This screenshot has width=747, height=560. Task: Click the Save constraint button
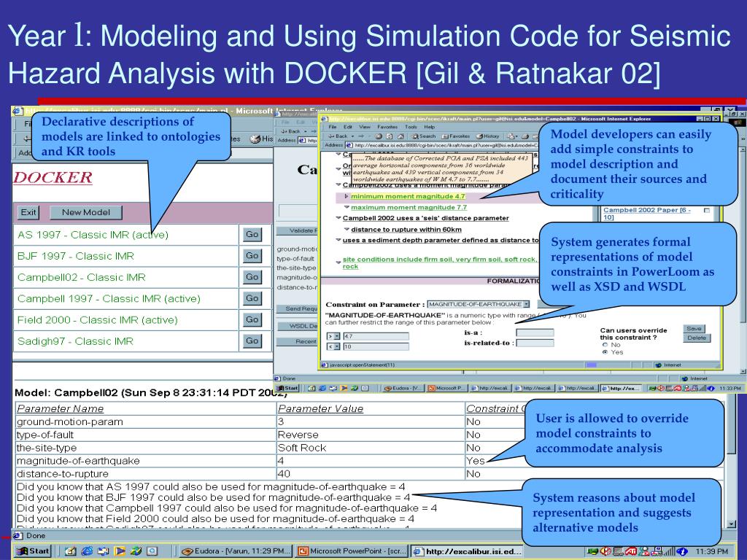click(694, 329)
